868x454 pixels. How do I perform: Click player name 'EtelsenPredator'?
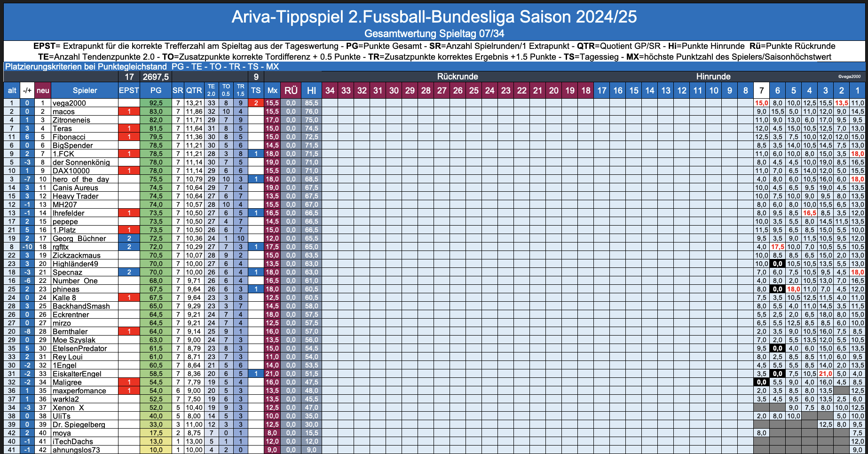[79, 348]
